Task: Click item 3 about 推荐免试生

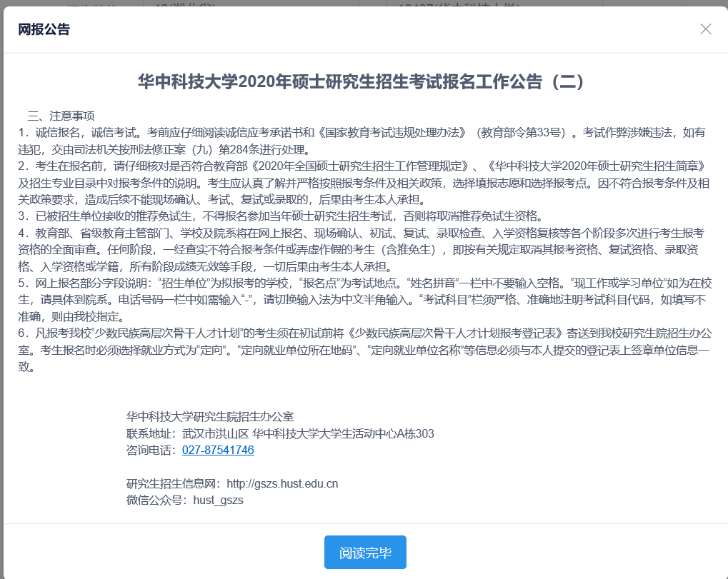Action: click(281, 216)
